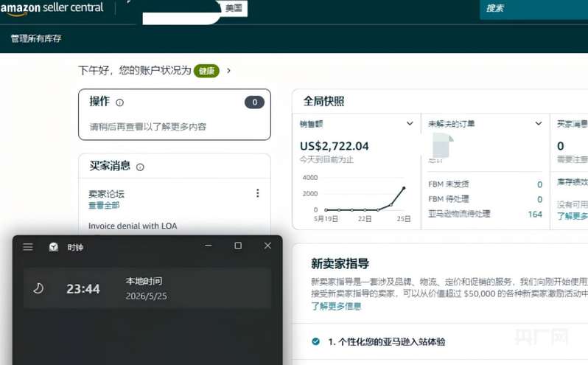Close the 时钟 window
The image size is (588, 365).
click(267, 246)
